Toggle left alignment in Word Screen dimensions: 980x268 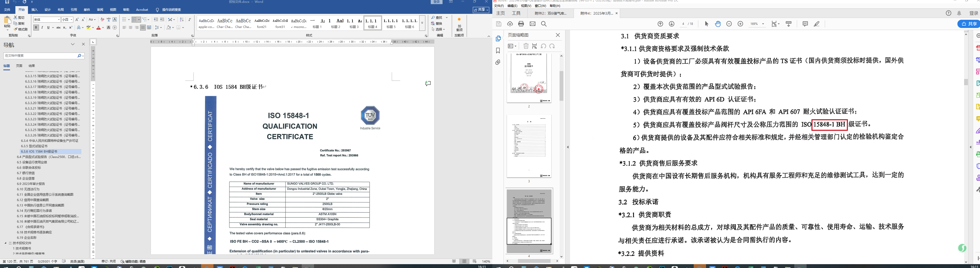[x=124, y=27]
